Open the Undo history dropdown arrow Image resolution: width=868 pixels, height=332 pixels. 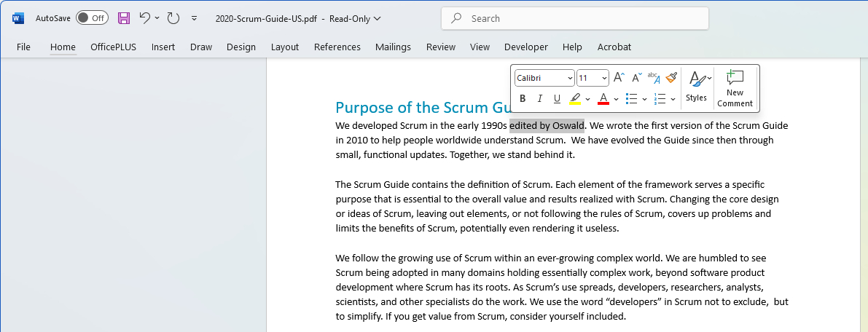coord(157,18)
